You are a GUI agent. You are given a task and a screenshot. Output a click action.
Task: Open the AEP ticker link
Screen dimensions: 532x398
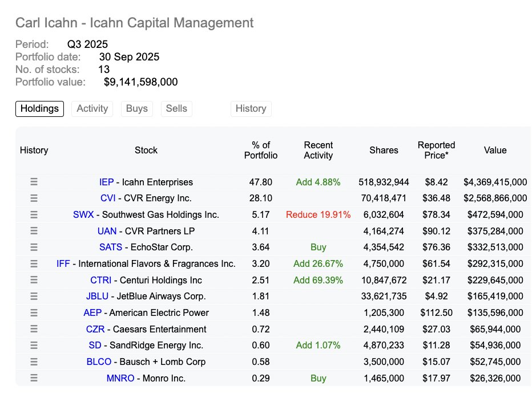coord(92,312)
